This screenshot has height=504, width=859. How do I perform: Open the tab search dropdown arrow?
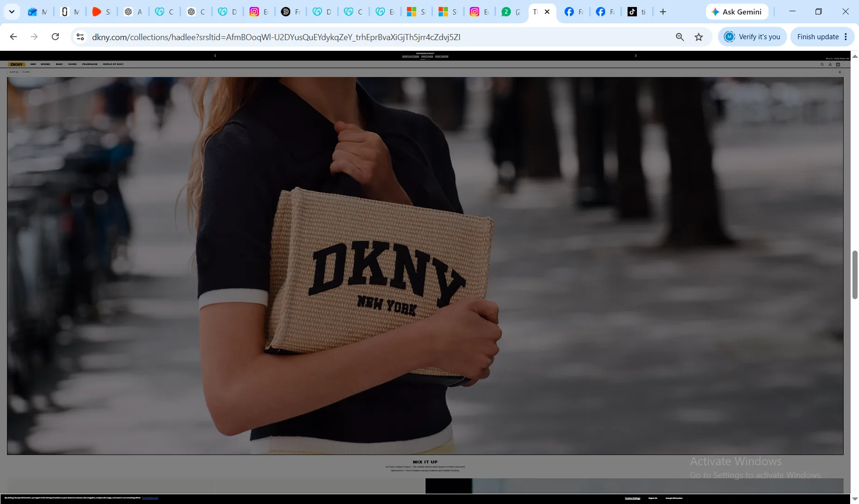click(x=12, y=12)
